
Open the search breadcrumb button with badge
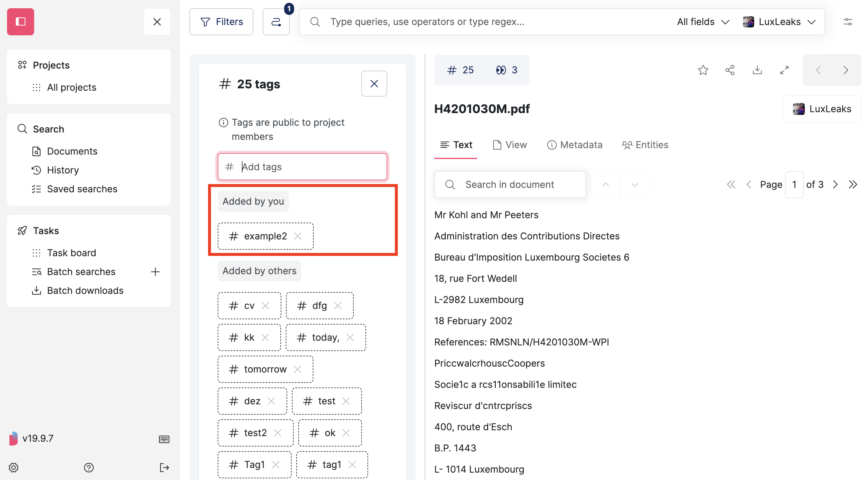276,21
